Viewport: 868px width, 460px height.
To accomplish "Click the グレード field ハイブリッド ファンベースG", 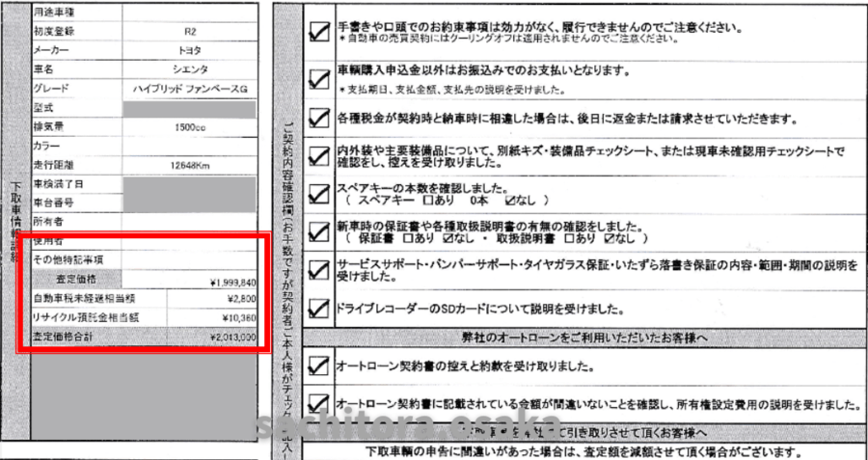I will click(190, 89).
